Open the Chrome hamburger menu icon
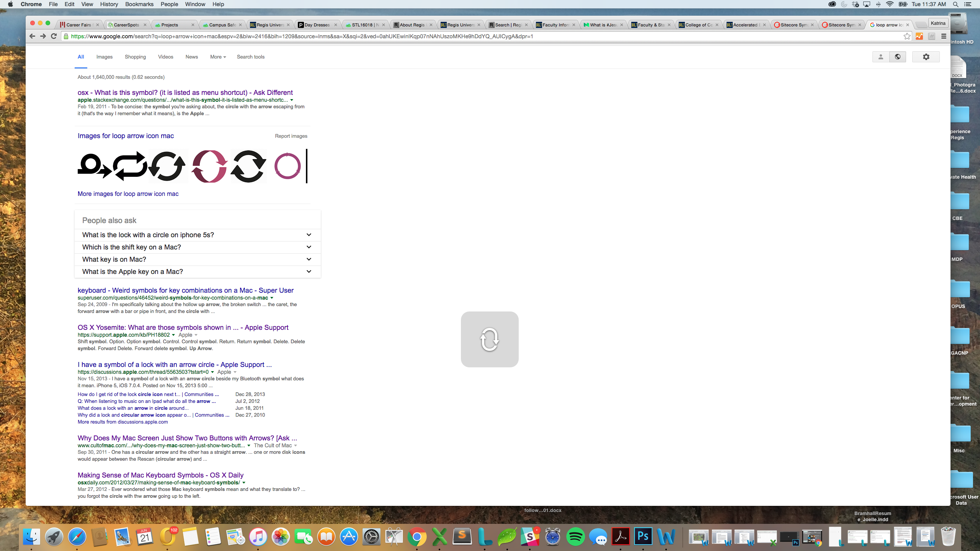 tap(944, 36)
